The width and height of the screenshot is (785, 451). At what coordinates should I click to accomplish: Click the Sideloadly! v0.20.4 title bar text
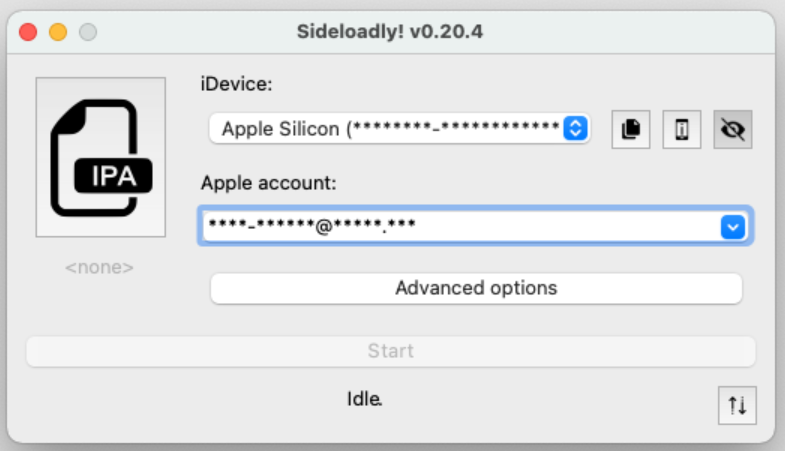coord(390,32)
